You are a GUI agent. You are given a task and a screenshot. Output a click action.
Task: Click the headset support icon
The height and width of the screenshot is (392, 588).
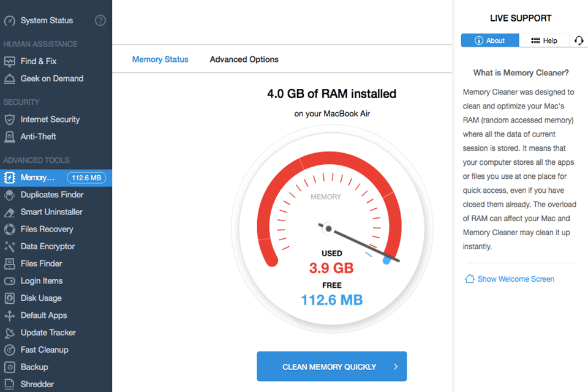[578, 40]
